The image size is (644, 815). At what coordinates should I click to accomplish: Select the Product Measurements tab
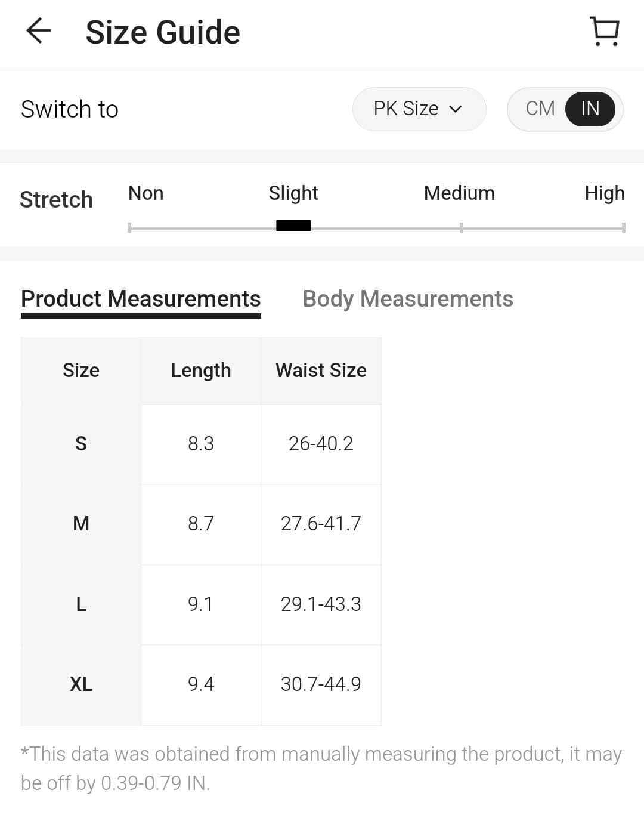pyautogui.click(x=141, y=299)
